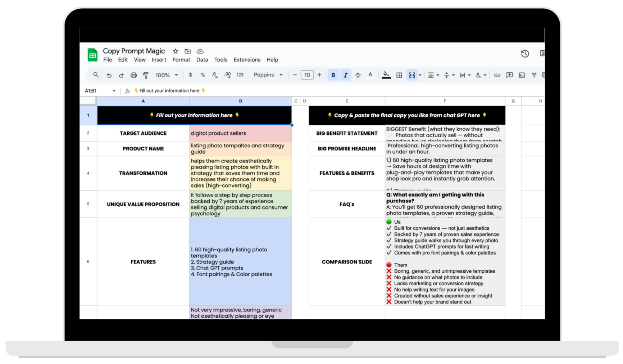Select the BIG PROMISE HEADLINE cell
This screenshot has width=623, height=364.
tap(347, 149)
